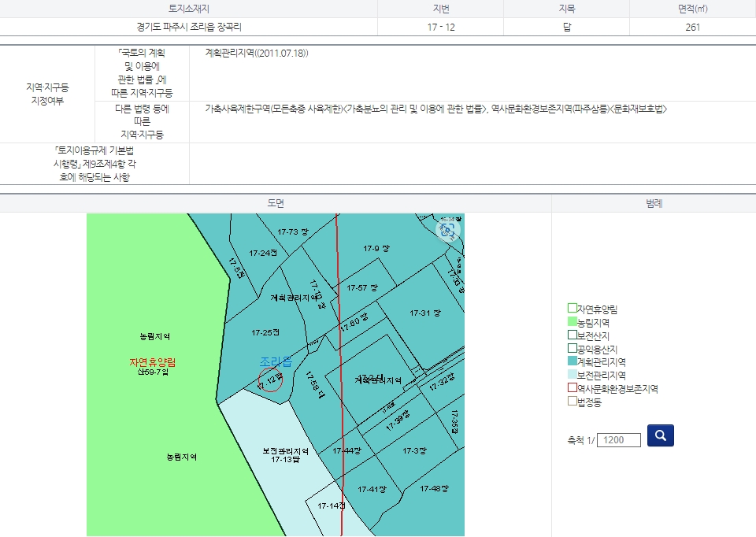Click the 자연휴양림 green outline legend box
This screenshot has height=537, width=756.
[573, 309]
